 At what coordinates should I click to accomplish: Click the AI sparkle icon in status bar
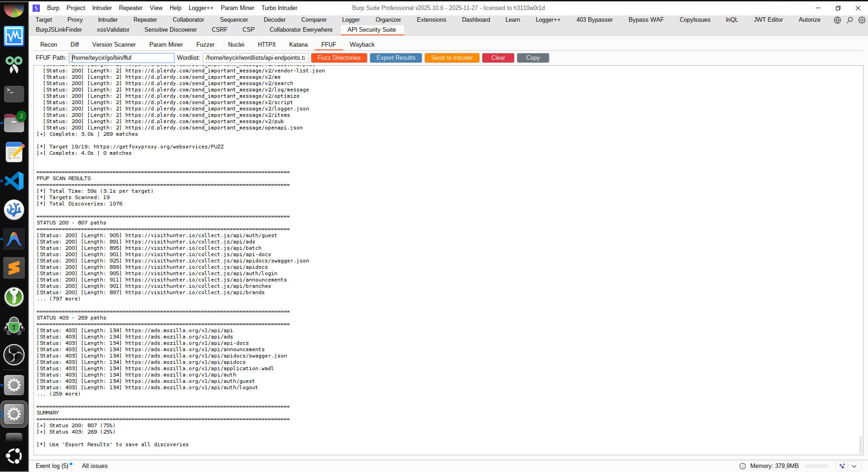842,466
